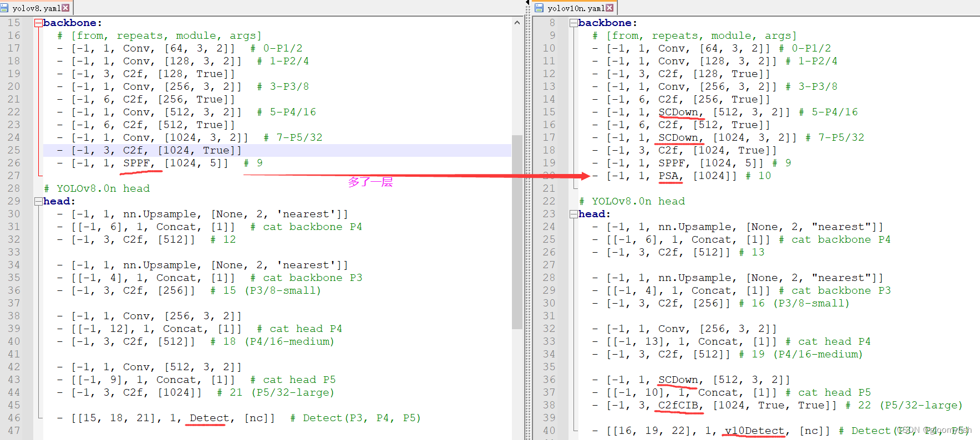The width and height of the screenshot is (980, 440).
Task: Click the 'head:' keyword in yolov8.yaml
Action: (x=59, y=201)
